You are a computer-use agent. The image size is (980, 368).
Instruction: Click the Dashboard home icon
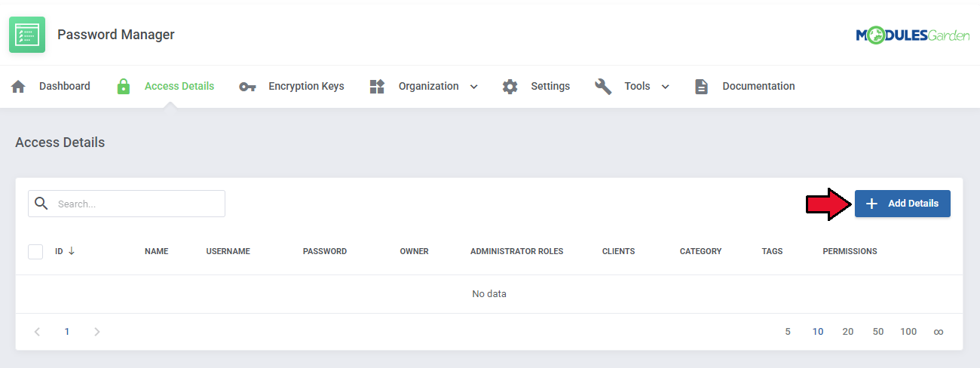click(18, 86)
